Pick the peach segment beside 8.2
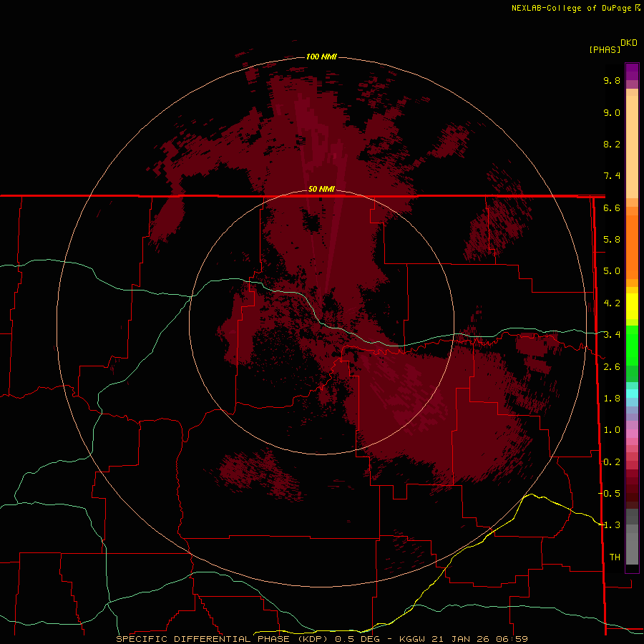The width and height of the screenshot is (644, 644). coord(632,147)
